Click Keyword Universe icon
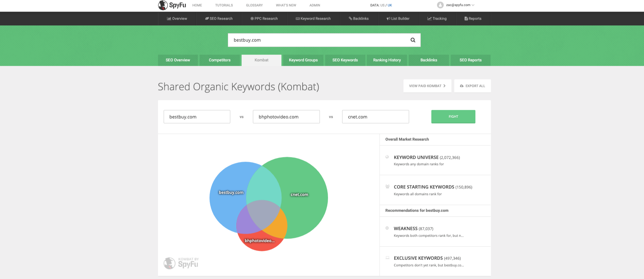644x279 pixels. (387, 157)
